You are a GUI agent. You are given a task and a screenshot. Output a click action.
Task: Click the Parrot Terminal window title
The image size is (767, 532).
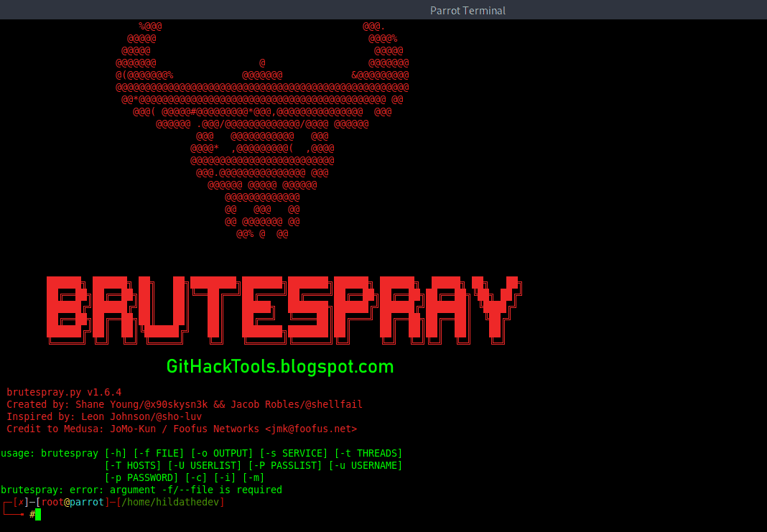[x=468, y=10]
